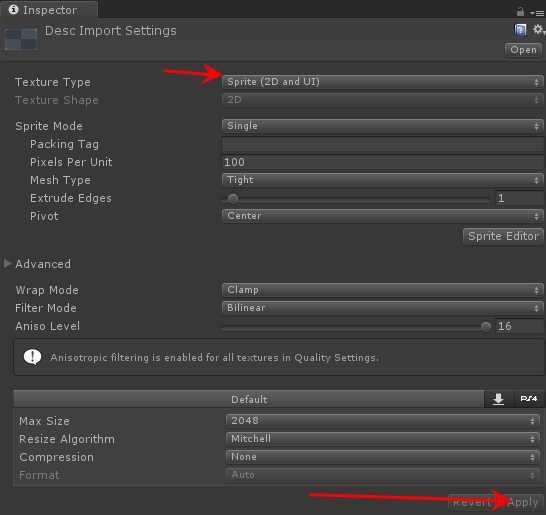Expand the Advanced section
The image size is (546, 515).
tap(7, 264)
